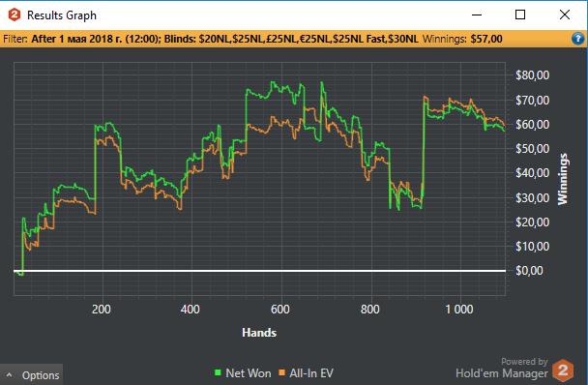Click the $0,00 axis label

pos(529,271)
